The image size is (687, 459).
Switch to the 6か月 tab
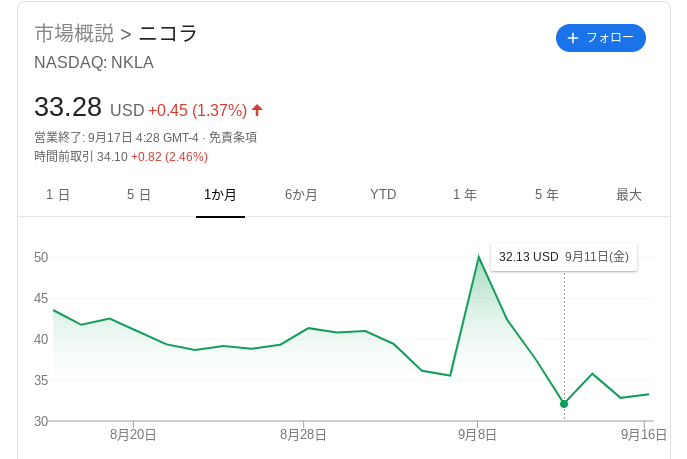pos(301,194)
